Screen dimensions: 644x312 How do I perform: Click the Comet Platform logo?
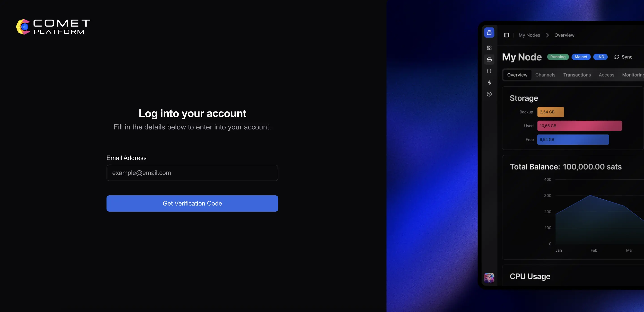point(53,27)
